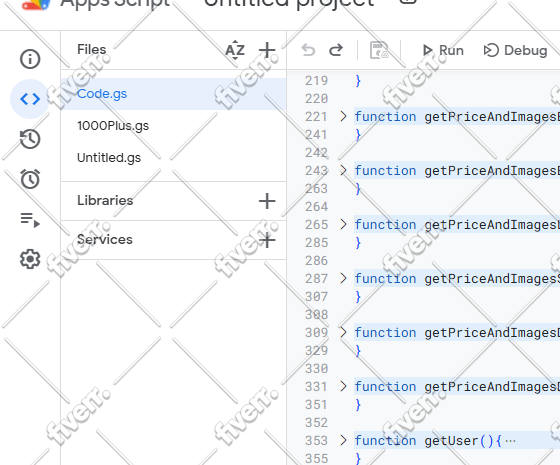Expand folded function at line 287

(343, 278)
